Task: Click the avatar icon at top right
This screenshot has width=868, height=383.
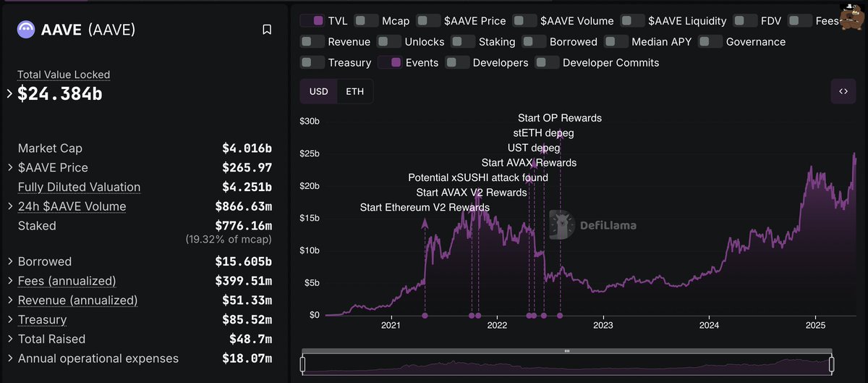Action: [852, 17]
